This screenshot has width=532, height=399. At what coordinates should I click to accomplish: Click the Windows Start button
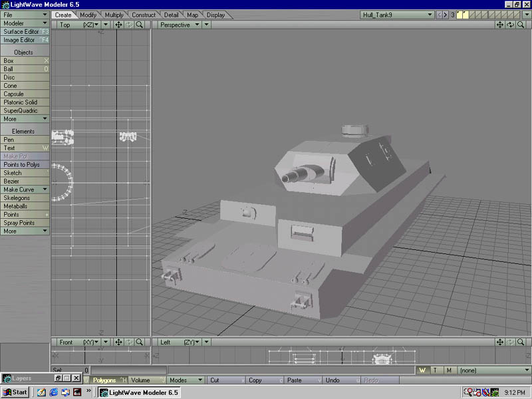pos(15,392)
